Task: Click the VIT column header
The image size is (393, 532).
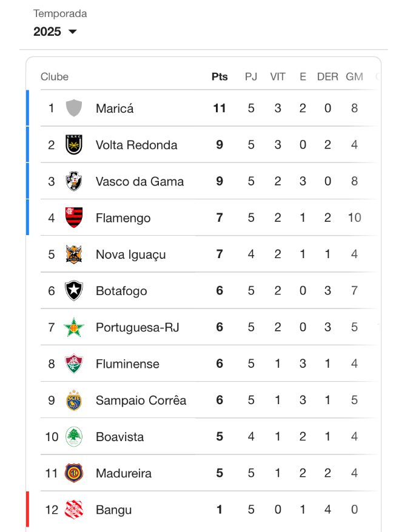Action: tap(278, 77)
